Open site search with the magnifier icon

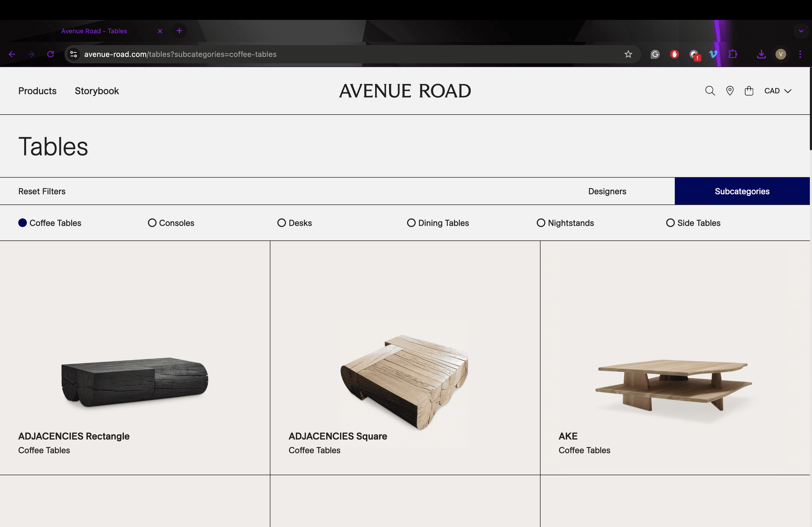click(x=710, y=91)
